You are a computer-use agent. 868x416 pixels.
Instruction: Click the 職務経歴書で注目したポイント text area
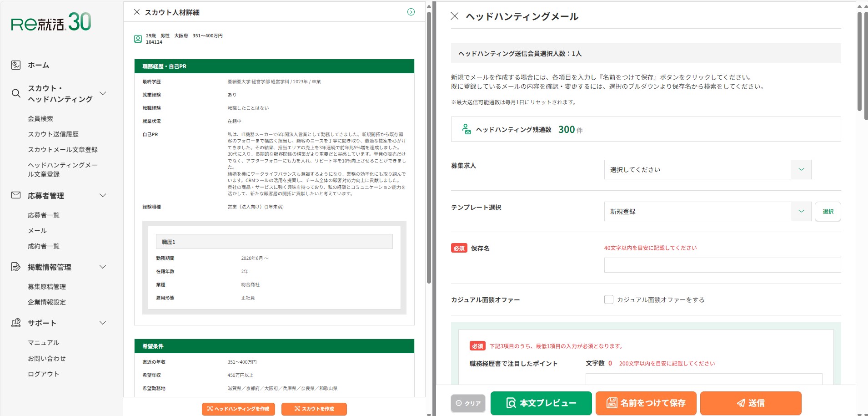704,379
